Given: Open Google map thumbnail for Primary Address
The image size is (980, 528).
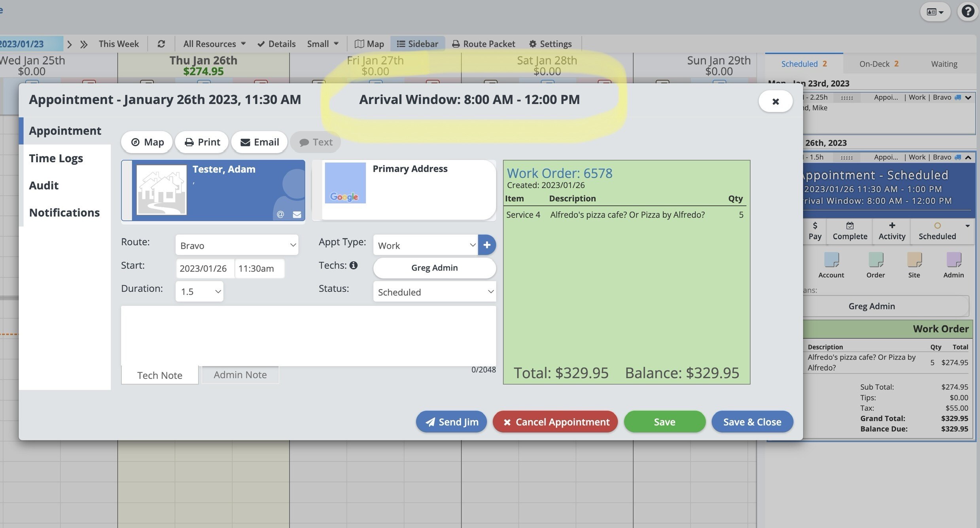Looking at the screenshot, I should tap(345, 183).
